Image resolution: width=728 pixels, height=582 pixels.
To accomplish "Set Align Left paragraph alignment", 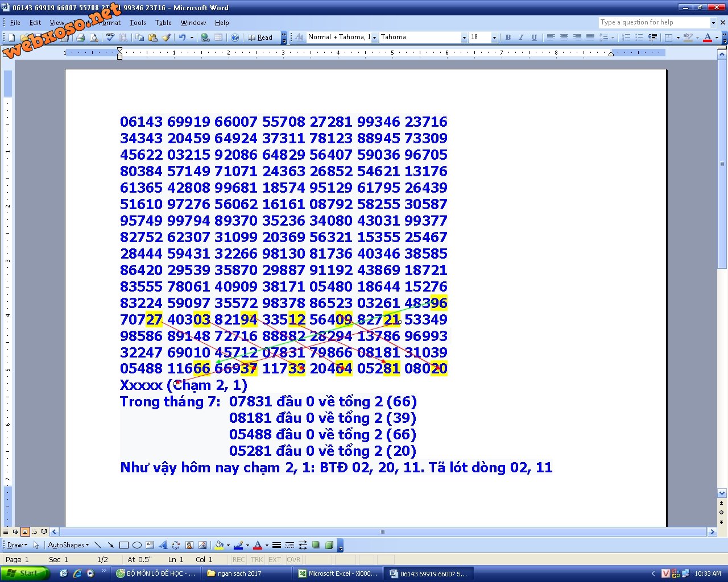I will (551, 38).
